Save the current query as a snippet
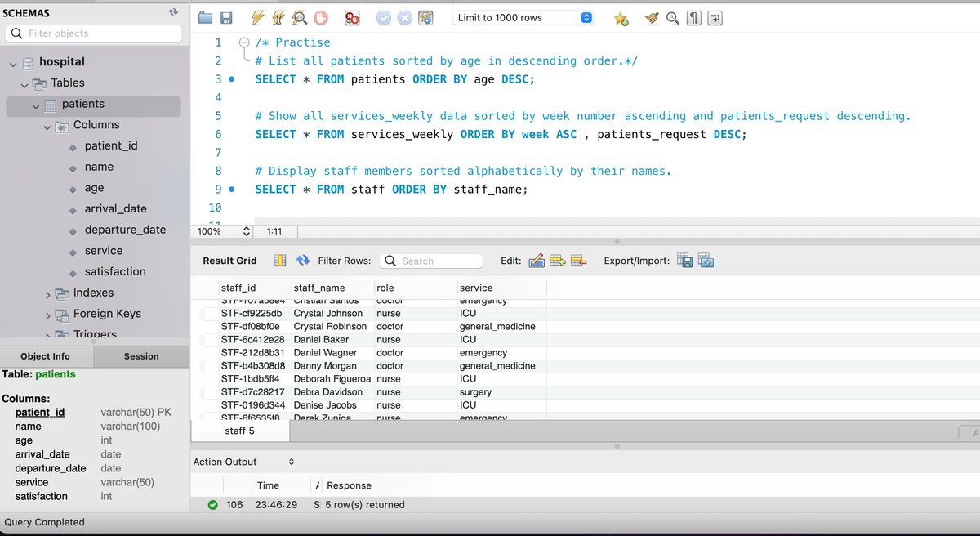The height and width of the screenshot is (536, 980). click(x=621, y=17)
